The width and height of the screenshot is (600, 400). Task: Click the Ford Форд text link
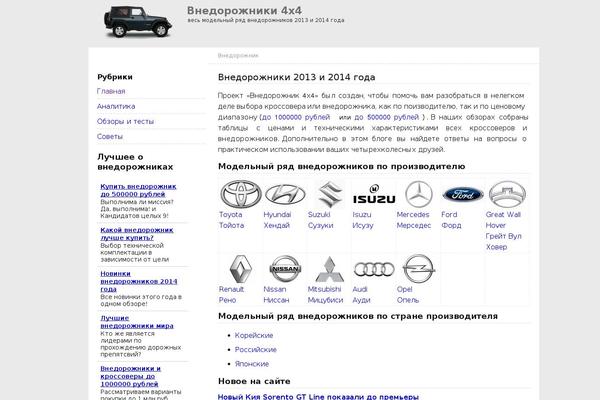coord(451,220)
